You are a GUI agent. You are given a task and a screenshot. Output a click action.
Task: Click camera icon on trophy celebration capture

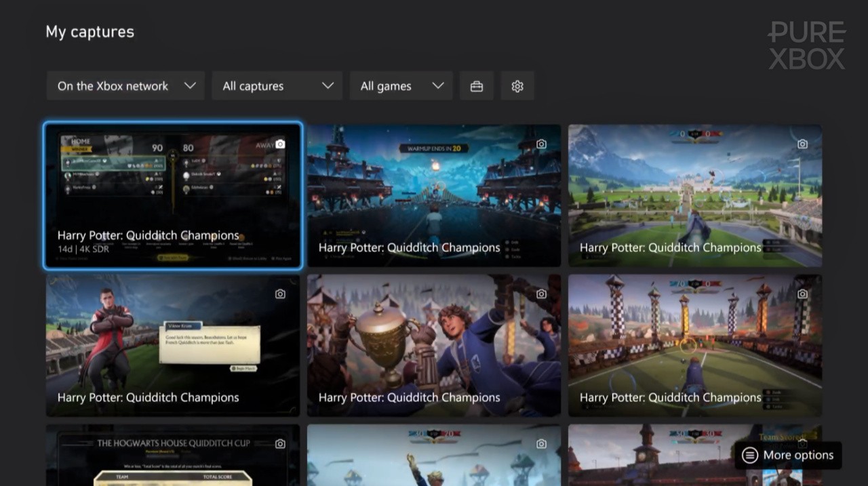click(x=541, y=294)
